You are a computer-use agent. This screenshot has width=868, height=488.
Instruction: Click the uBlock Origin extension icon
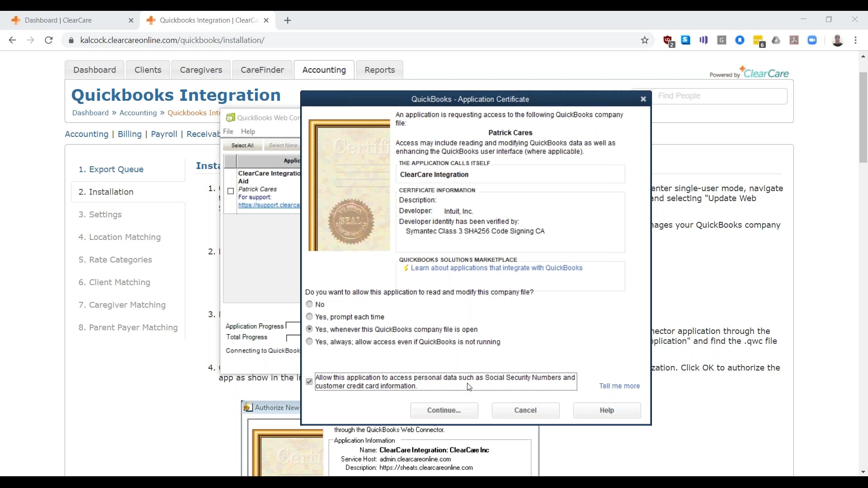pyautogui.click(x=668, y=41)
